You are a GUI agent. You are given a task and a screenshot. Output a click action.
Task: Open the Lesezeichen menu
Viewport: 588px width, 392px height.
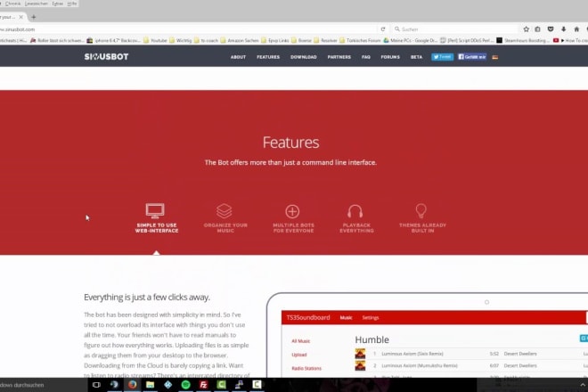37,4
